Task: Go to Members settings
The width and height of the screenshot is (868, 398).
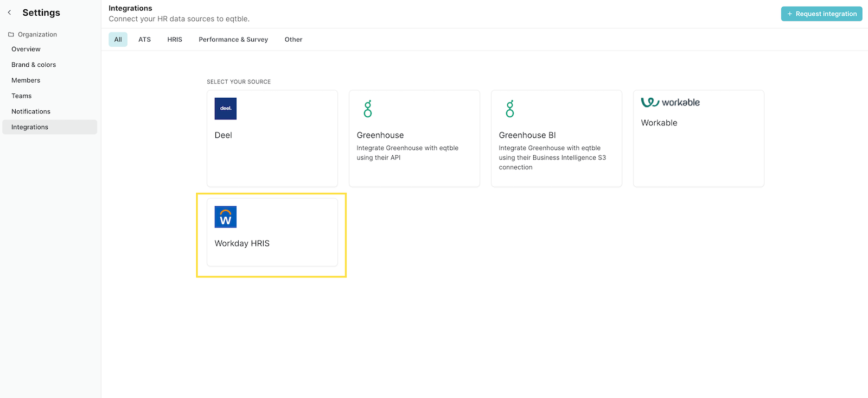Action: 50,80
